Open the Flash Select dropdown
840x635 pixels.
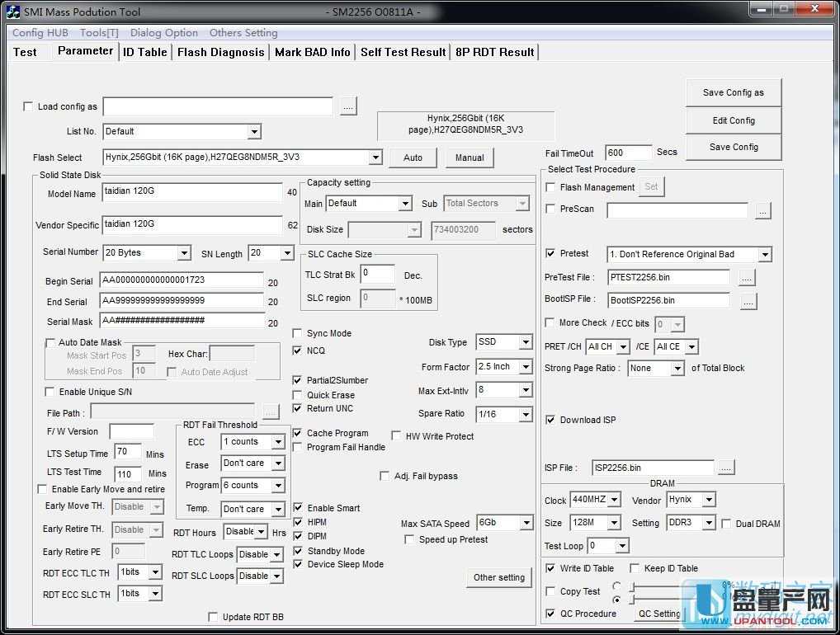click(x=375, y=158)
